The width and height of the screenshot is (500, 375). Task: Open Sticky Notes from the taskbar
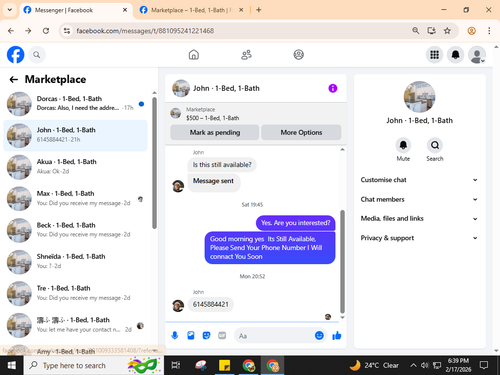[224, 365]
